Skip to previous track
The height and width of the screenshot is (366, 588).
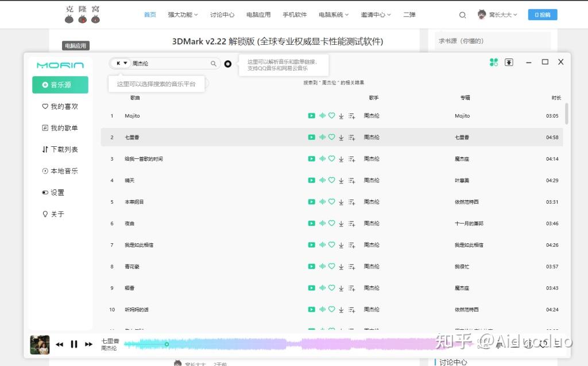pyautogui.click(x=59, y=344)
